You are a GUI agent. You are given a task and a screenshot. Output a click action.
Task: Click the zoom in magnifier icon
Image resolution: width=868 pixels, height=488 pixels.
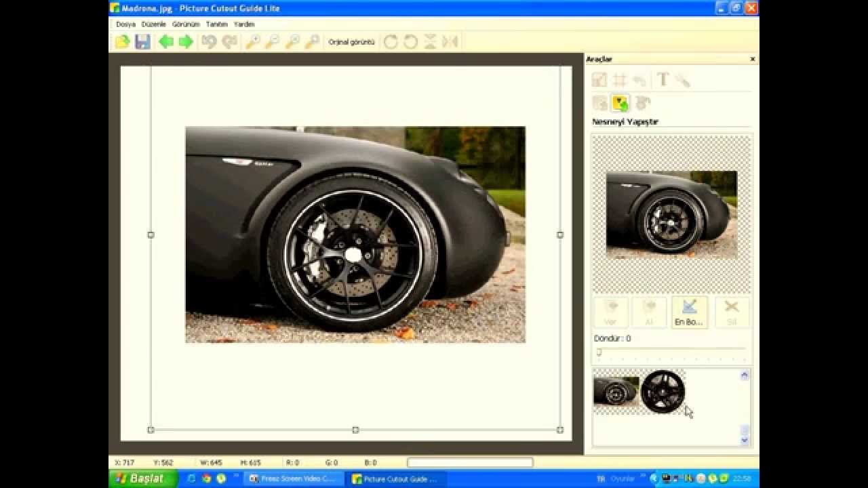[252, 42]
